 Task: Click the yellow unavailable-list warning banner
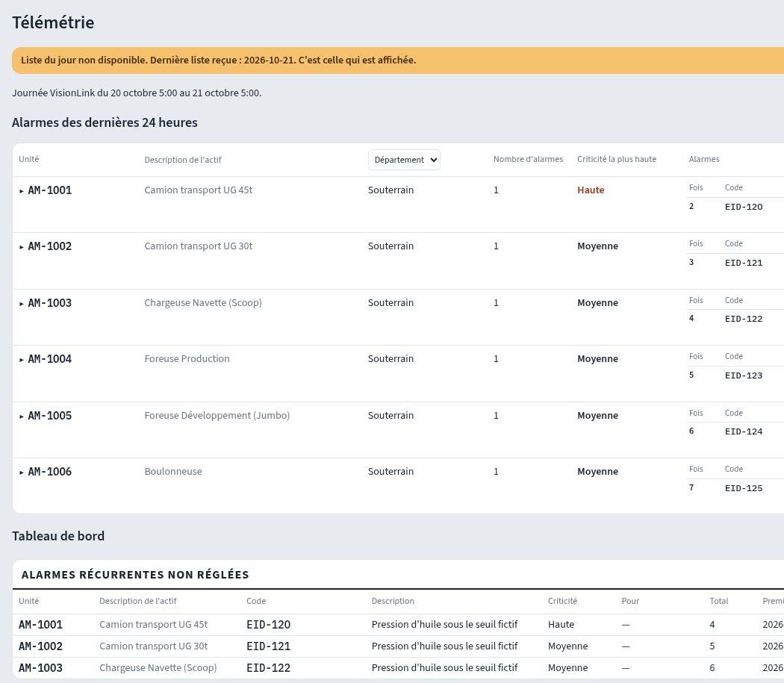click(398, 60)
